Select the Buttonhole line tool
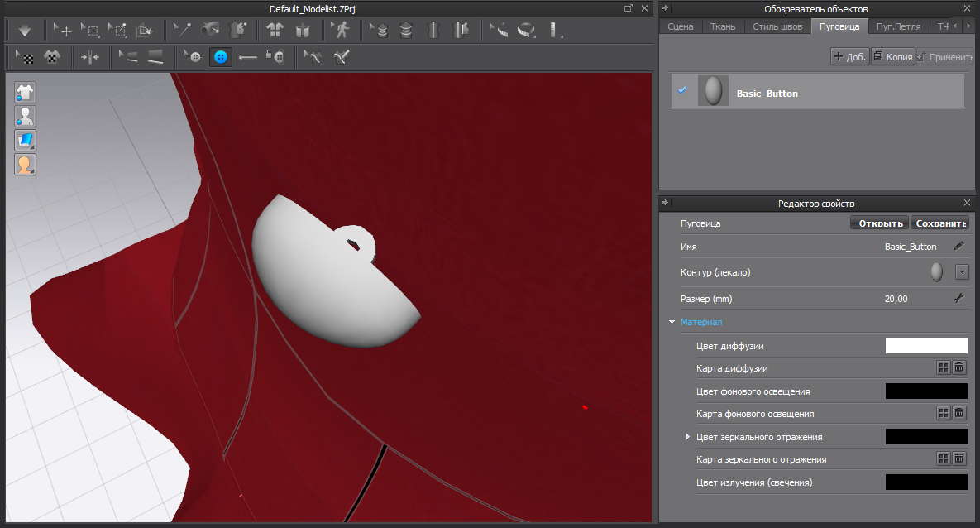This screenshot has height=528, width=980. pyautogui.click(x=247, y=57)
